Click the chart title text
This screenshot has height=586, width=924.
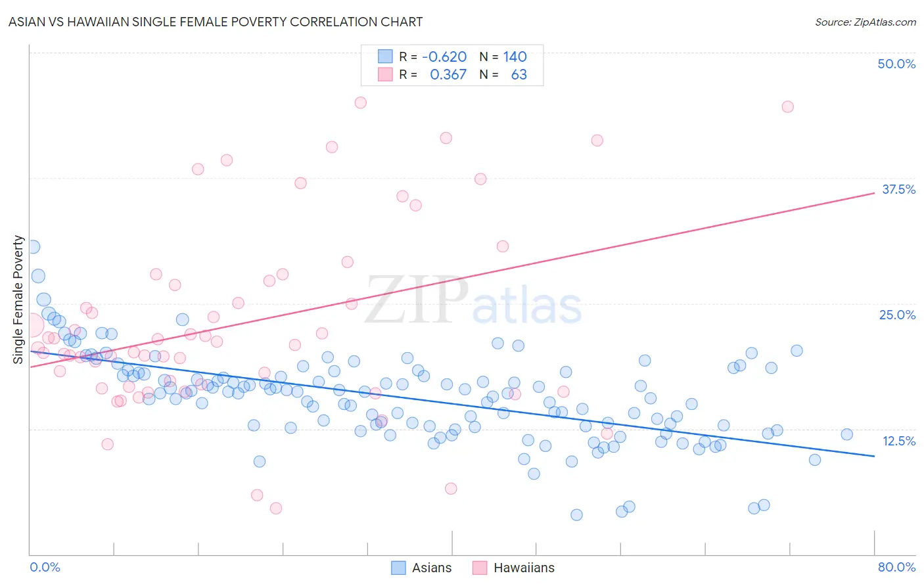click(x=216, y=22)
